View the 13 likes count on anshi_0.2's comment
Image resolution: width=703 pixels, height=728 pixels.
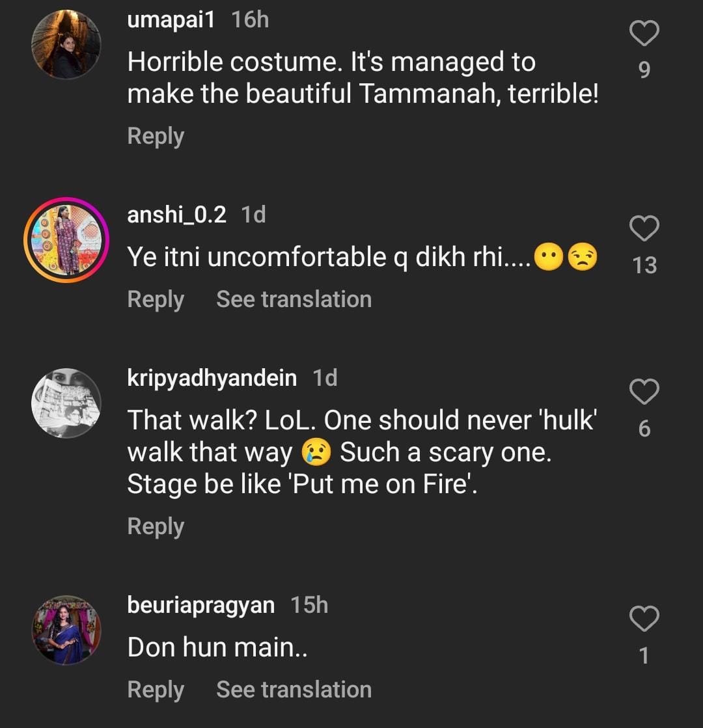644,265
